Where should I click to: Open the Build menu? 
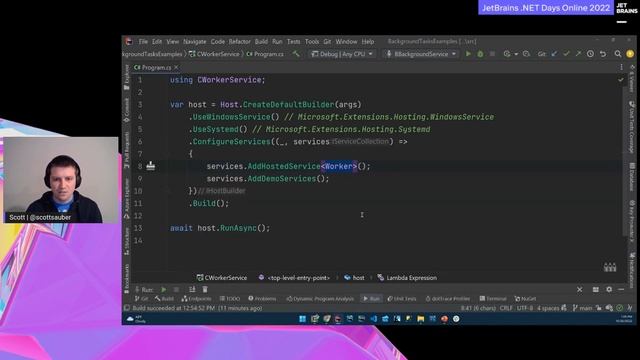(x=261, y=42)
